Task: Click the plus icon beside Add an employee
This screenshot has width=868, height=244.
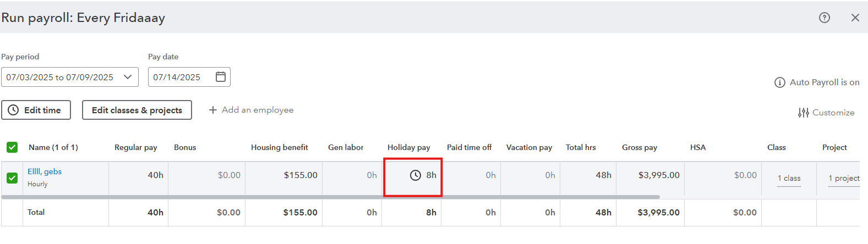Action: [213, 110]
